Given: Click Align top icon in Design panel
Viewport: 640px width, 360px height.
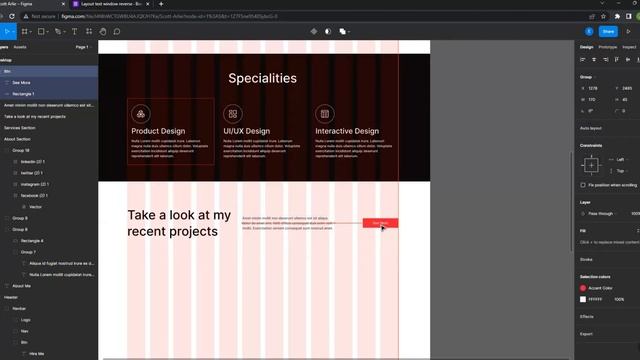Looking at the screenshot, I should coord(617,60).
